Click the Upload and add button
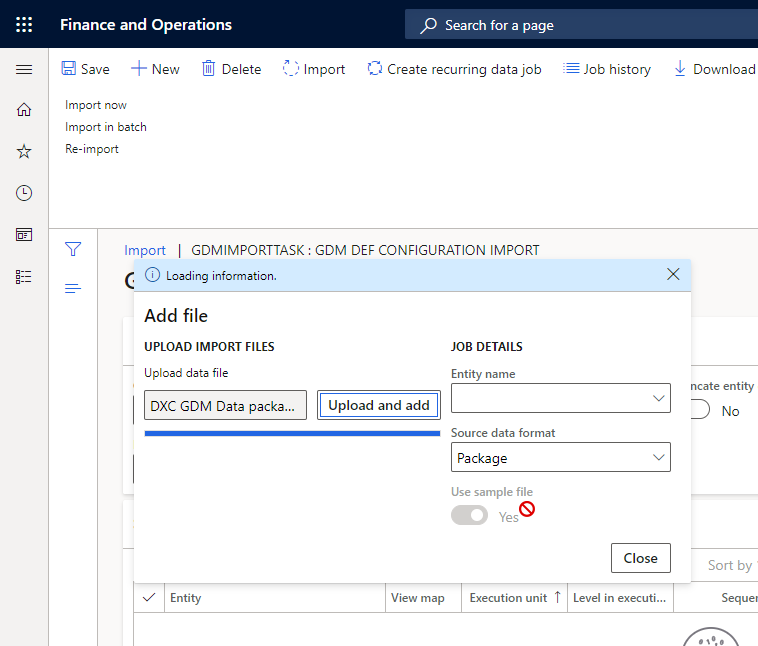The height and width of the screenshot is (646, 758). click(379, 405)
